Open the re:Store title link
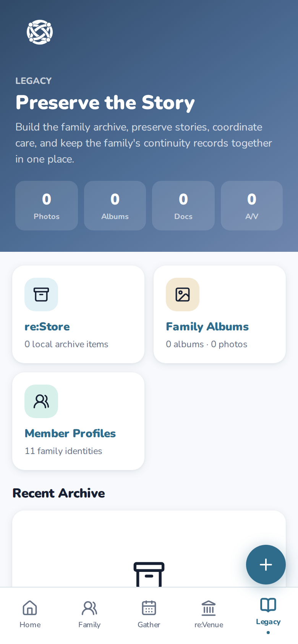 (47, 327)
